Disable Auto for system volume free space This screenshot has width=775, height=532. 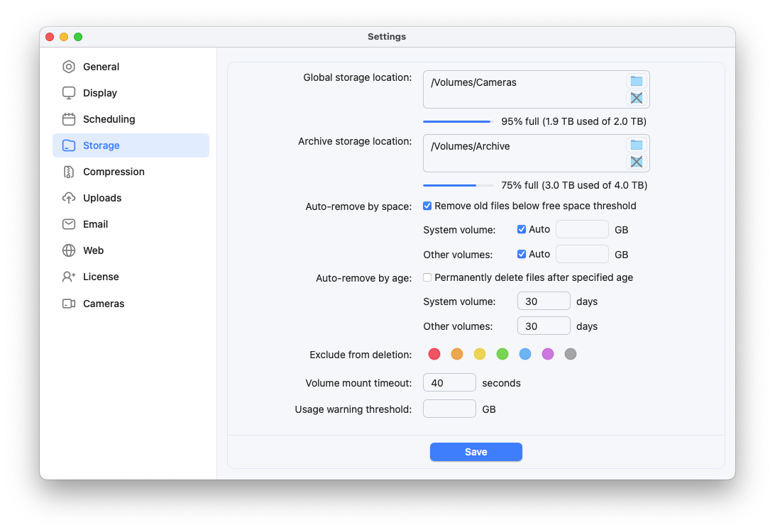pos(521,228)
